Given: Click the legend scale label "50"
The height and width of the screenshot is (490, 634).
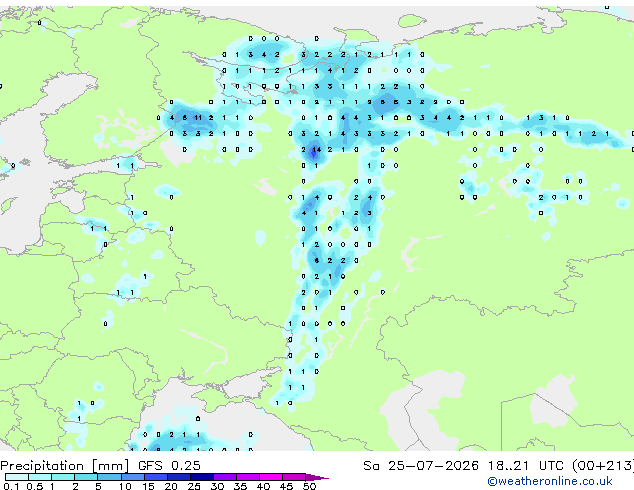Looking at the screenshot, I should (309, 486).
